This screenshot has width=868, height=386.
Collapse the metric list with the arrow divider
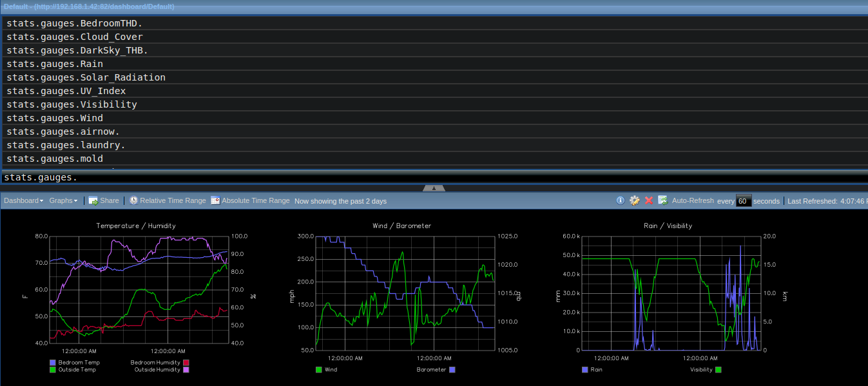tap(433, 188)
